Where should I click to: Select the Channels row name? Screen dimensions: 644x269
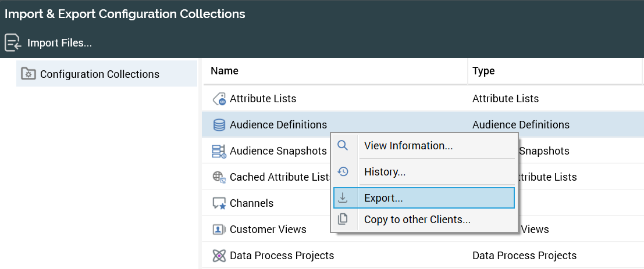pyautogui.click(x=251, y=203)
